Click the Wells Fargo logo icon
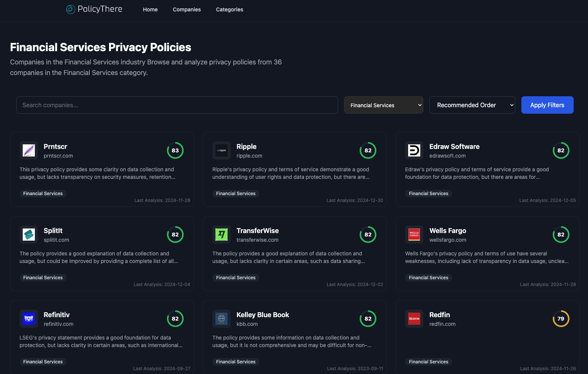The image size is (588, 374). point(414,235)
